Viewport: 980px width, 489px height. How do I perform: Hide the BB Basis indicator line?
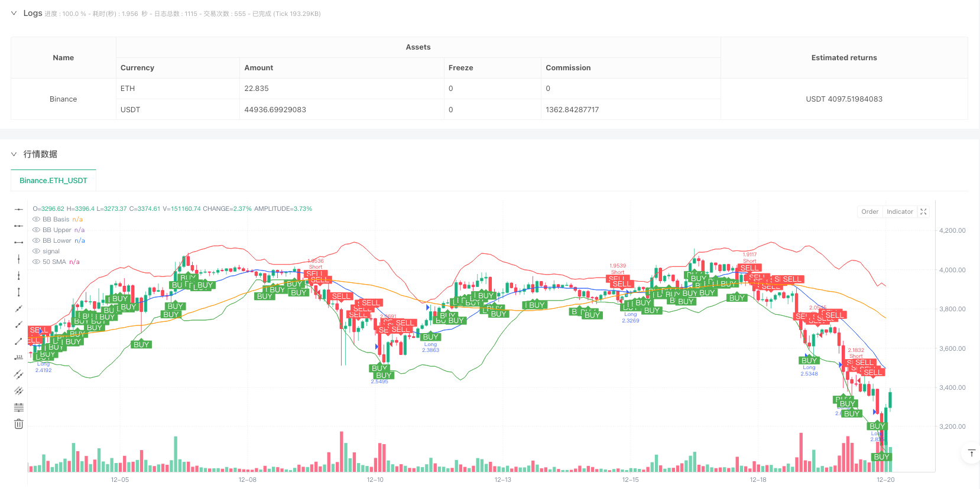[37, 219]
